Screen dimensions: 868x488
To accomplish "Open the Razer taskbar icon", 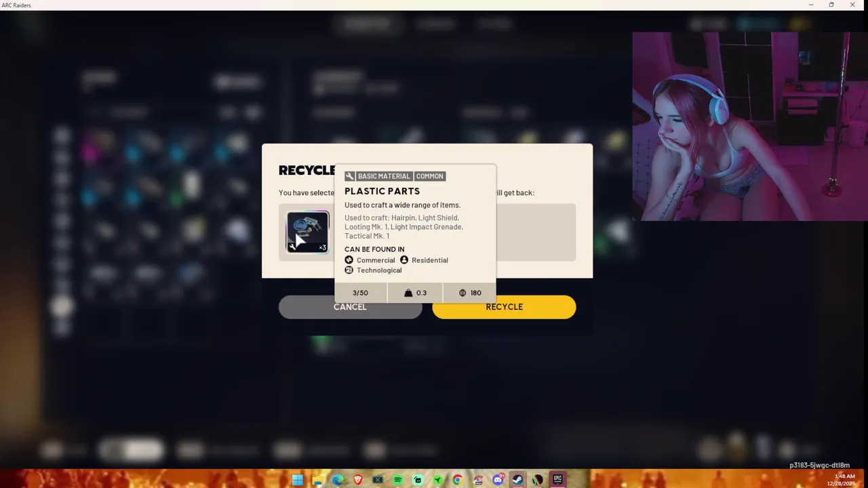I will point(437,480).
